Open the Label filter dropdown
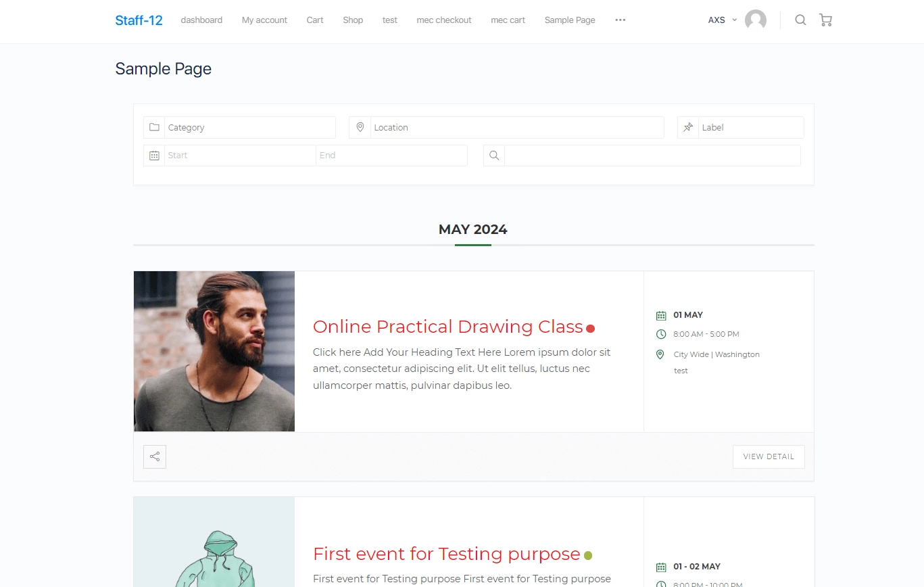This screenshot has height=587, width=924. pos(751,127)
